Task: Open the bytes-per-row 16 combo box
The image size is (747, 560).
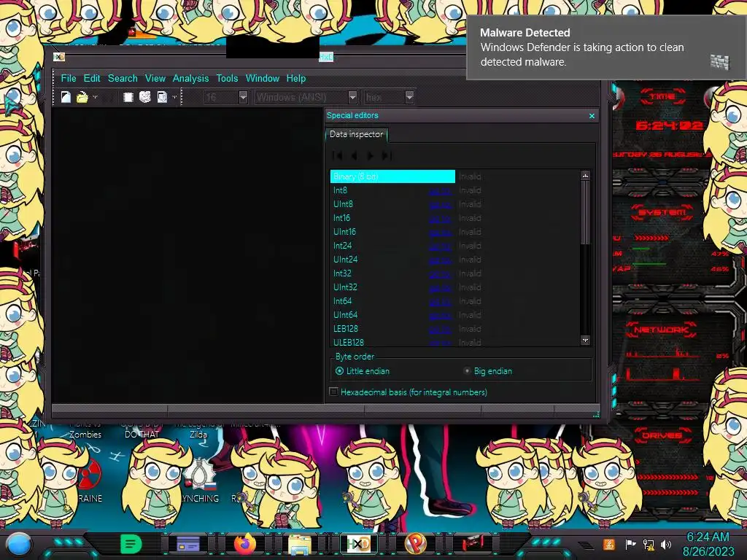Action: pyautogui.click(x=225, y=97)
